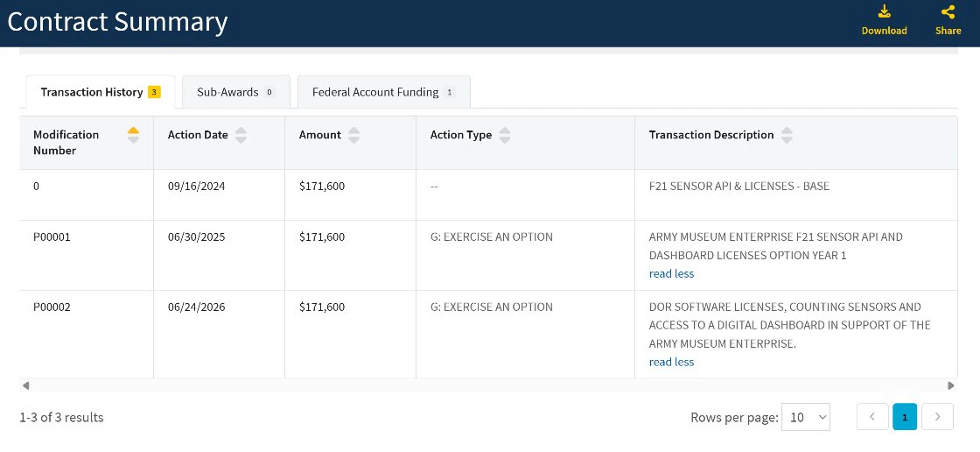Go to previous results page
Viewport: 980px width, 452px height.
tap(872, 417)
